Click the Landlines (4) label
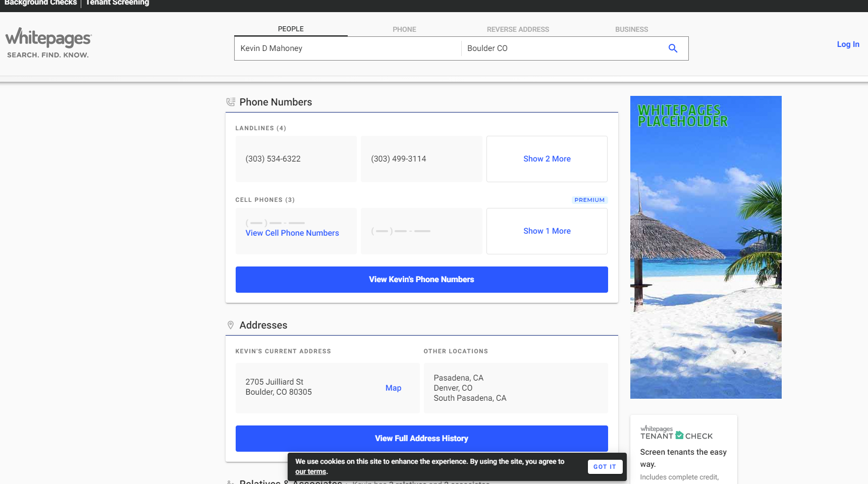 (x=260, y=128)
